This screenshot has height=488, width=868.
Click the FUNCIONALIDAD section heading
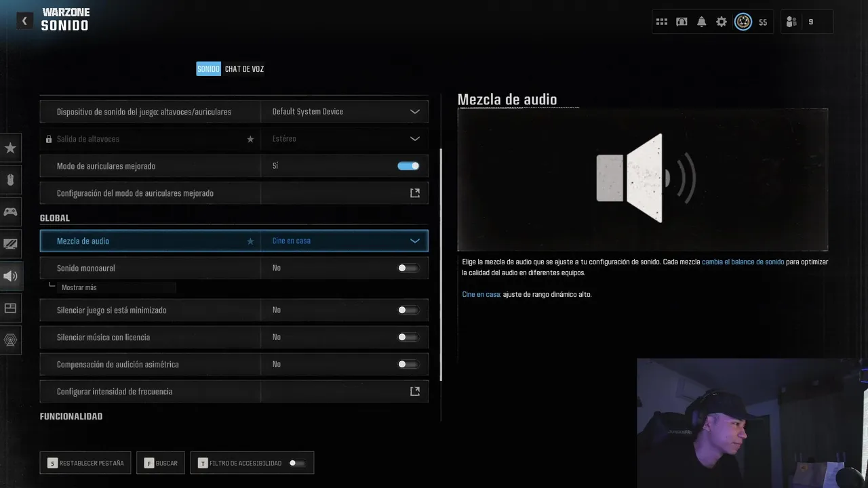(x=71, y=416)
